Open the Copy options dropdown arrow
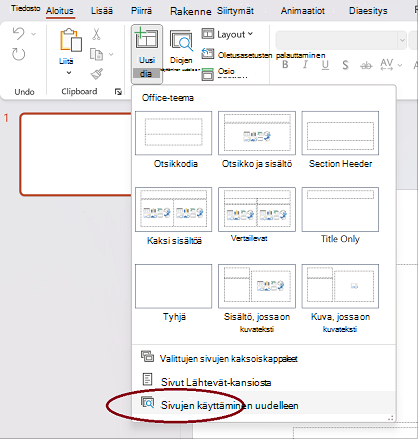The width and height of the screenshot is (418, 439). coord(111,54)
